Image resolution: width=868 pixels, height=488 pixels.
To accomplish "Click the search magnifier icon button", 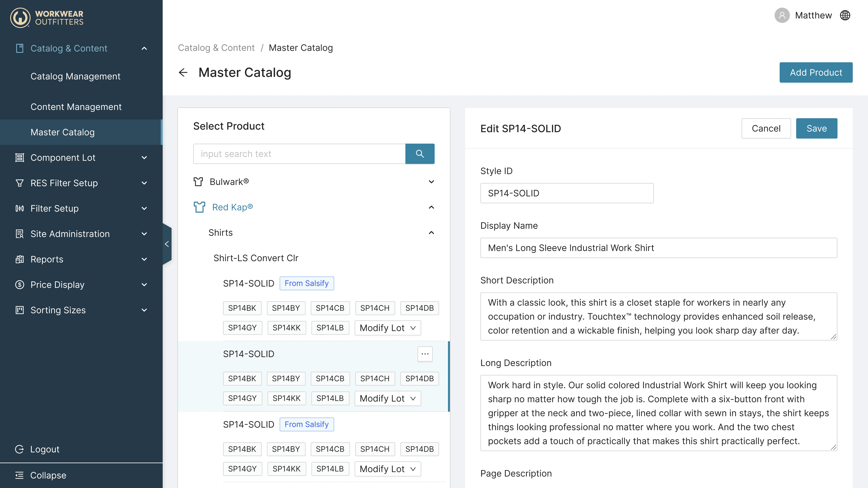I will pos(420,154).
